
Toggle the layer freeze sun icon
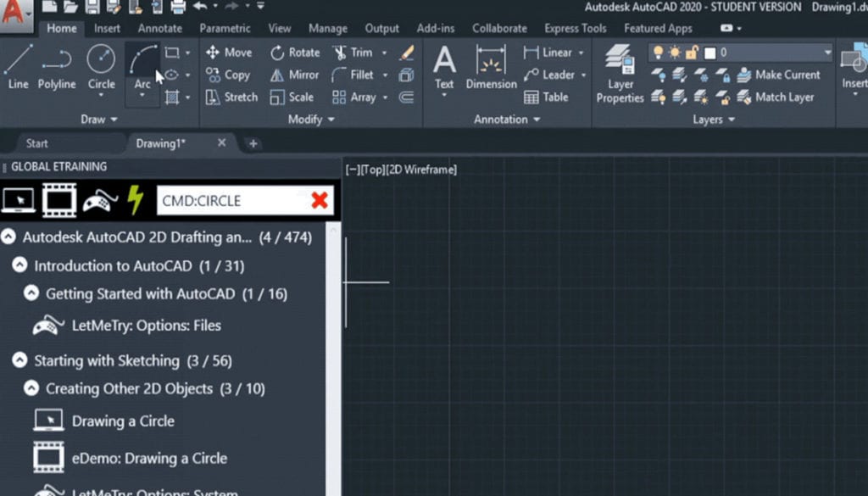point(676,53)
